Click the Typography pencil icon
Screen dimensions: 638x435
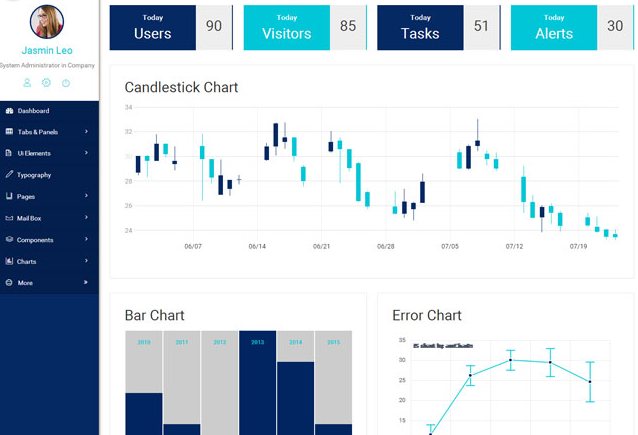[x=9, y=175]
